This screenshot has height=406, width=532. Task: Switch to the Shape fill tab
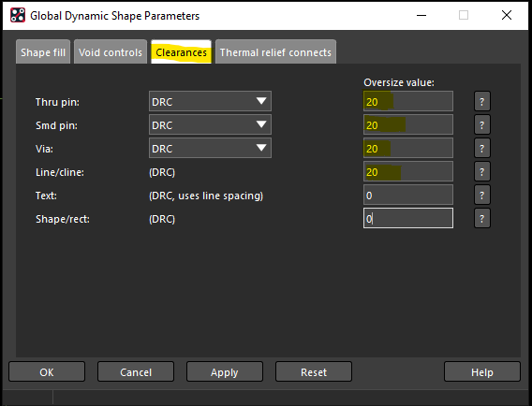(43, 52)
